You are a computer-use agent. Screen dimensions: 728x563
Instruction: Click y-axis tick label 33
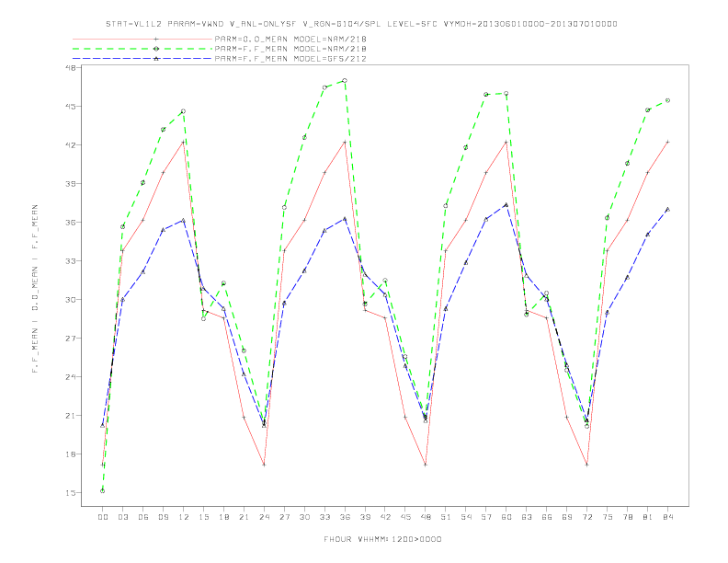[x=71, y=261]
